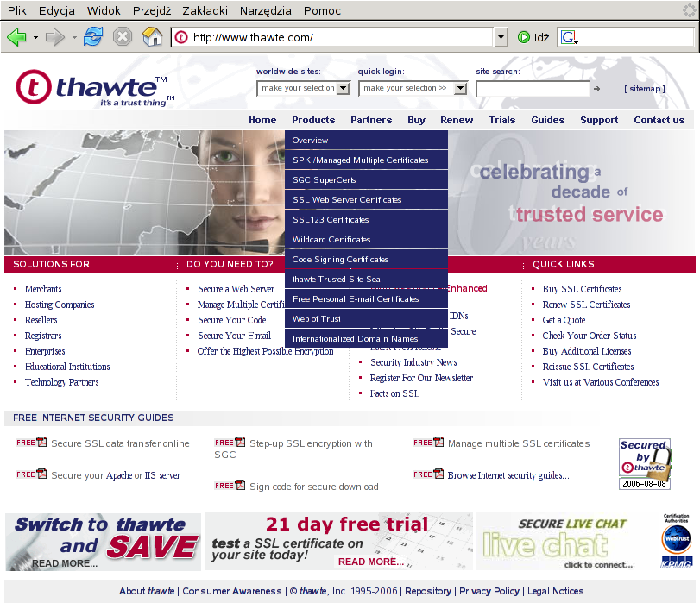This screenshot has width=700, height=603.
Task: Click the Facts on SSL link
Action: click(394, 394)
